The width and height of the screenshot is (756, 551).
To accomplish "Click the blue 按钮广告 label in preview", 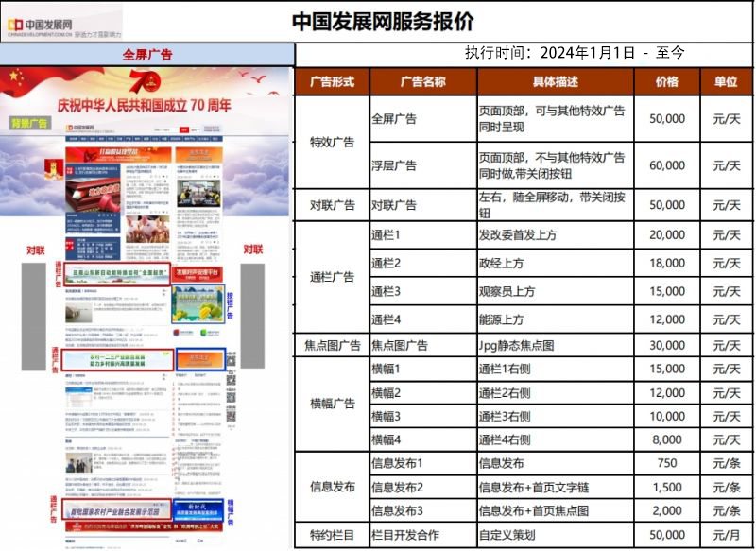I will point(230,305).
